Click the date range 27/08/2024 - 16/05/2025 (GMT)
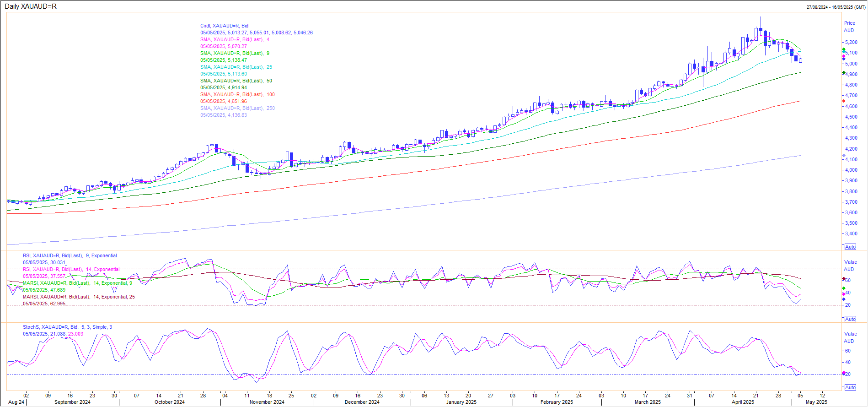The image size is (868, 407). [836, 7]
